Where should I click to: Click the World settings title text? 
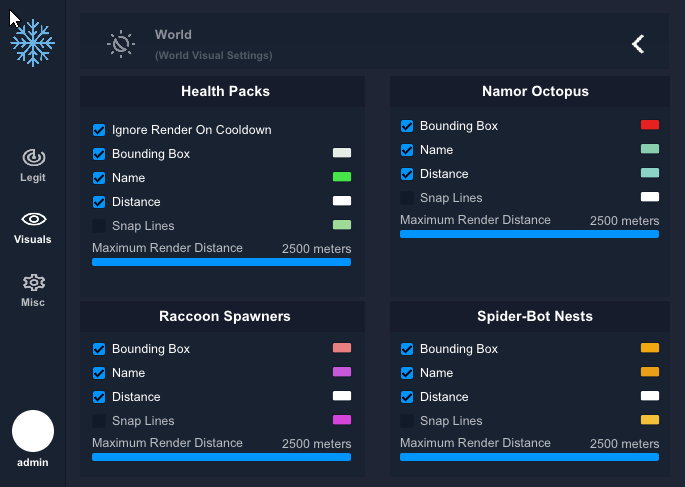click(x=173, y=35)
